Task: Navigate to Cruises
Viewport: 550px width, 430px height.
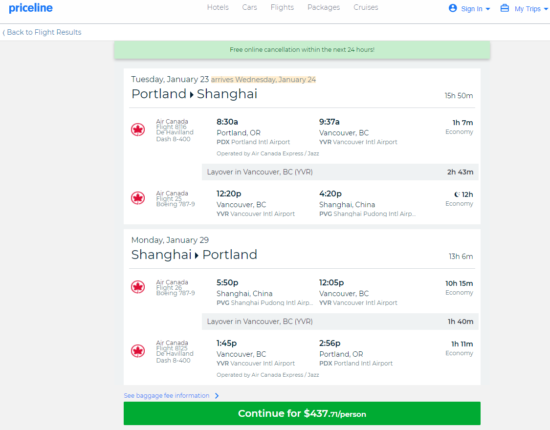Action: (365, 7)
